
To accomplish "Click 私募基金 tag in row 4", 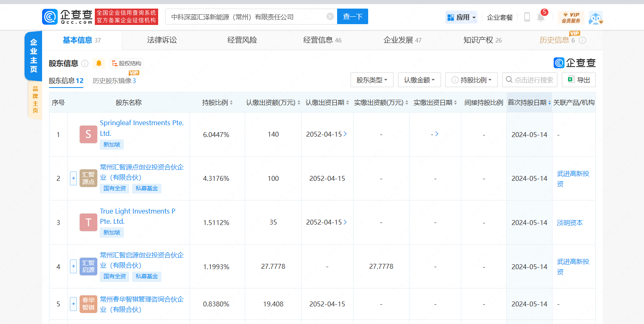I will (147, 277).
